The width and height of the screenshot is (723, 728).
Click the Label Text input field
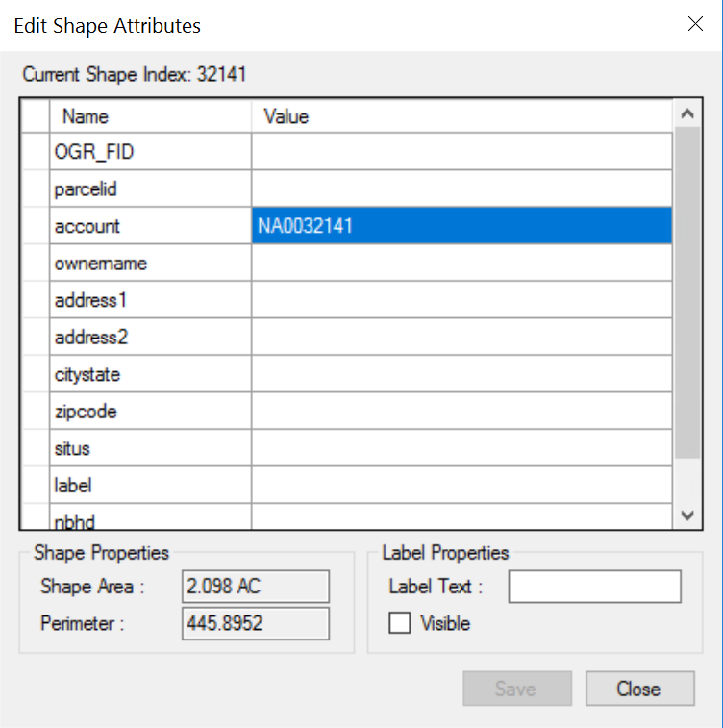pyautogui.click(x=594, y=586)
